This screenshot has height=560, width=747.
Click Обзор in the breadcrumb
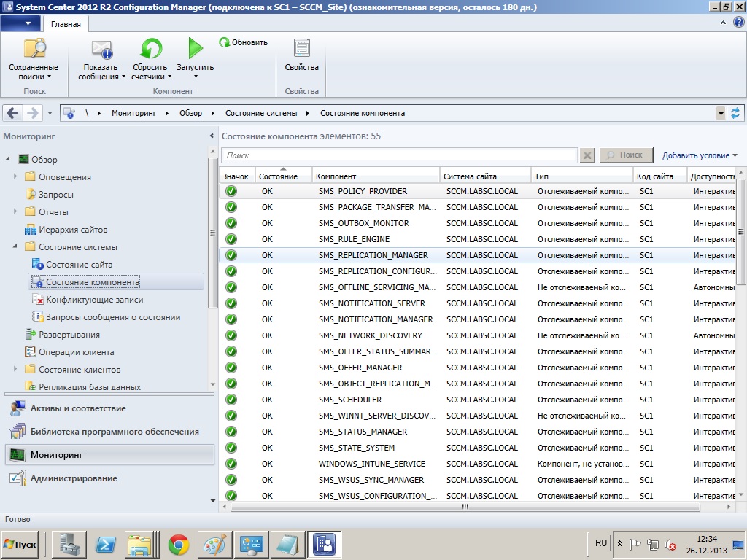click(190, 113)
